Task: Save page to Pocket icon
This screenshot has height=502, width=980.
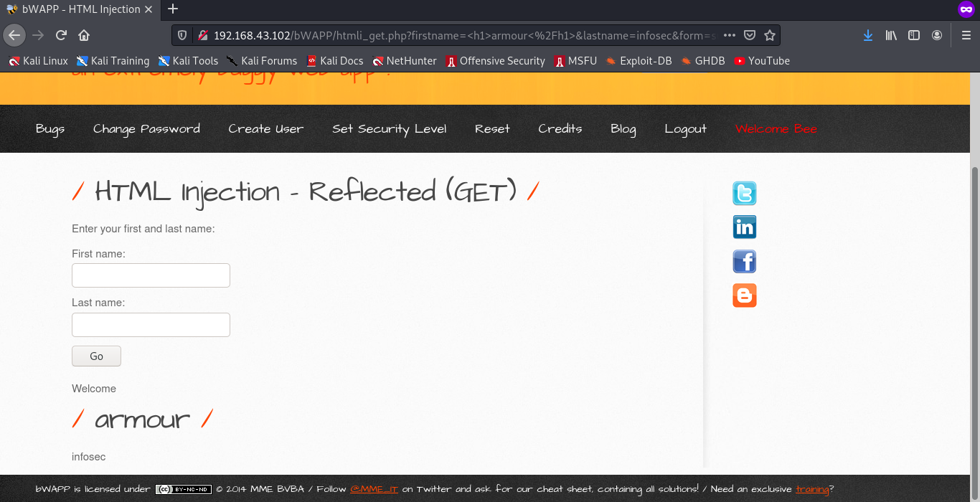Action: (749, 35)
